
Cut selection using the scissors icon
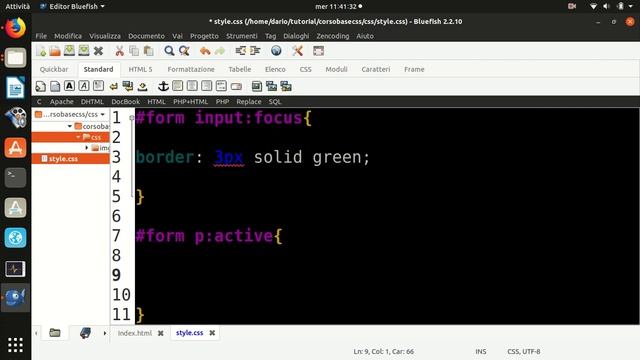click(x=119, y=51)
